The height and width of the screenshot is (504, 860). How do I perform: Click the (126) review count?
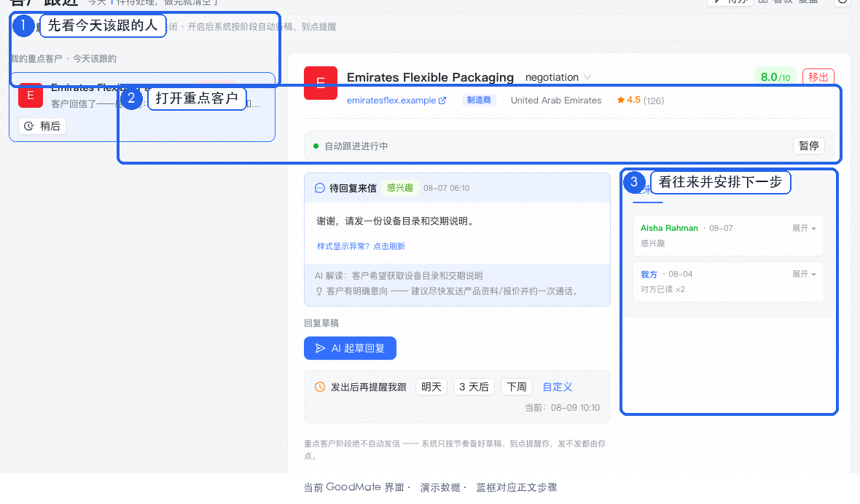(654, 101)
